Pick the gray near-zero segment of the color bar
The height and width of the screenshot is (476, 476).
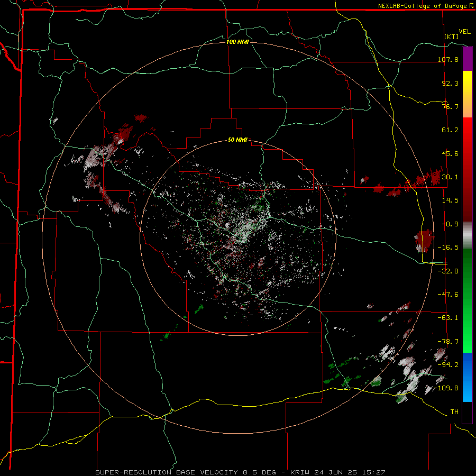tap(467, 235)
